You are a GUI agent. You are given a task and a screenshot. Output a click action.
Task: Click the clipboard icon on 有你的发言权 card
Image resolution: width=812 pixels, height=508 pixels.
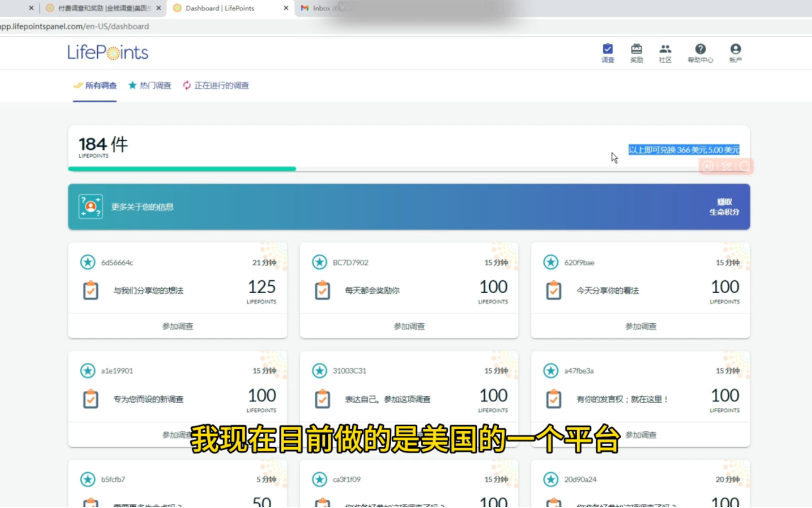tap(554, 399)
